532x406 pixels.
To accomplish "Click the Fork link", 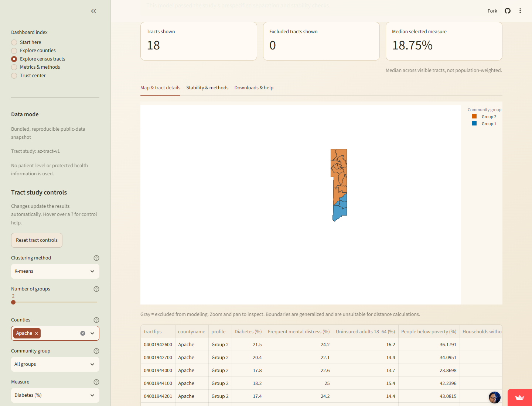I will pos(492,11).
